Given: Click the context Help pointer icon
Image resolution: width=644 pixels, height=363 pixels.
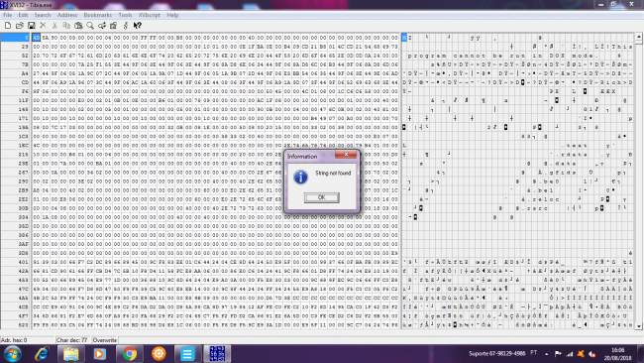Looking at the screenshot, I should pyautogui.click(x=137, y=26).
